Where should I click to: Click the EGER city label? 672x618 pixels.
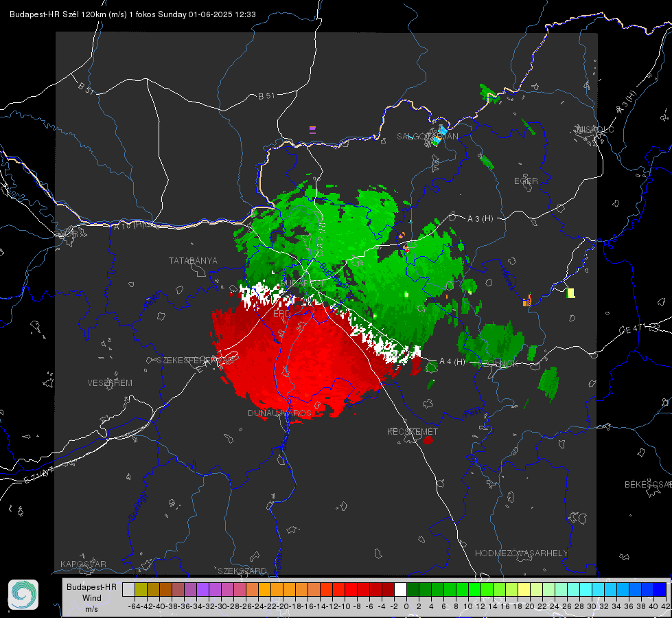(x=526, y=181)
